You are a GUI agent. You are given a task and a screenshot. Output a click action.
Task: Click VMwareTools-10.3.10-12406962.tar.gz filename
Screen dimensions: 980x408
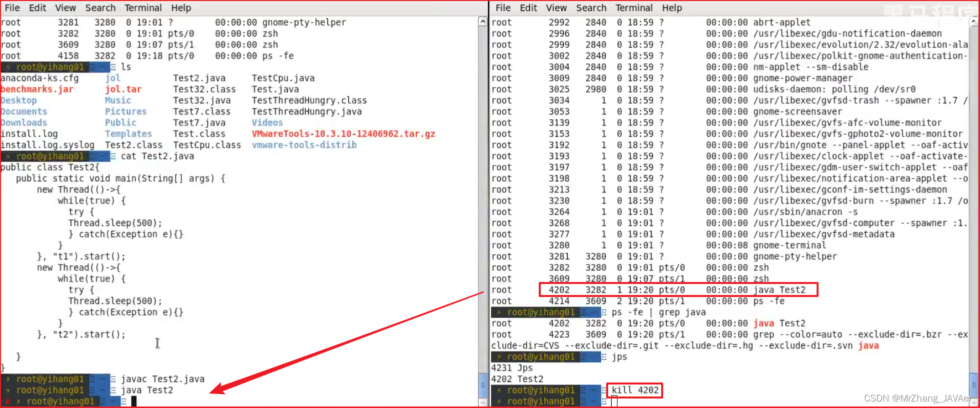[343, 133]
